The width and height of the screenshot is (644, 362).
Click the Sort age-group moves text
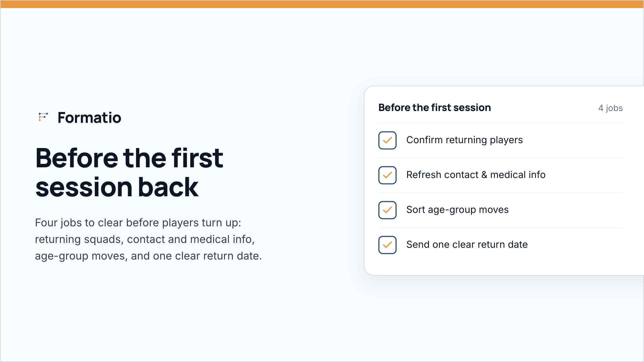coord(458,210)
